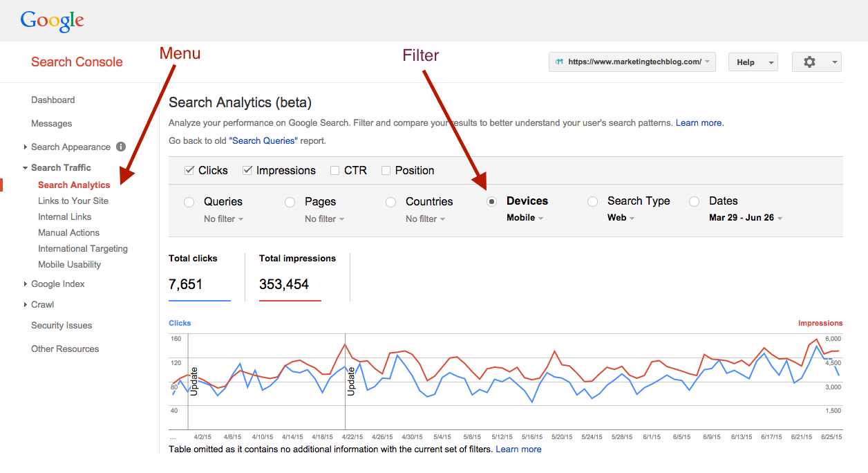The width and height of the screenshot is (868, 473).
Task: Select the Countries radio button
Action: [391, 202]
